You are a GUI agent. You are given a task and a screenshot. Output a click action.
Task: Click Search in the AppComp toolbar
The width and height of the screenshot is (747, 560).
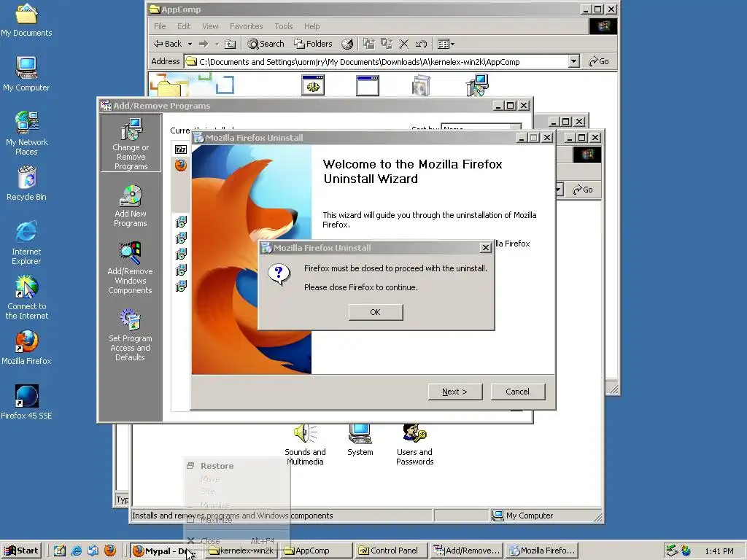[x=266, y=44]
